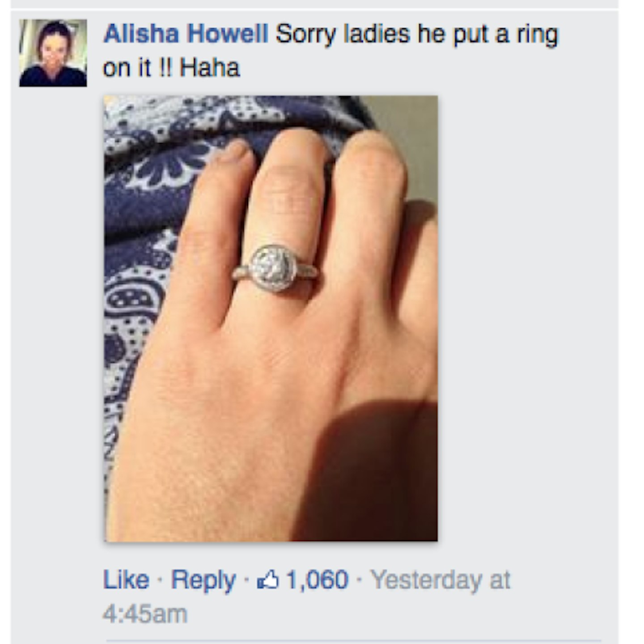Click the commenter's avatar image
644x644 pixels.
[x=53, y=53]
